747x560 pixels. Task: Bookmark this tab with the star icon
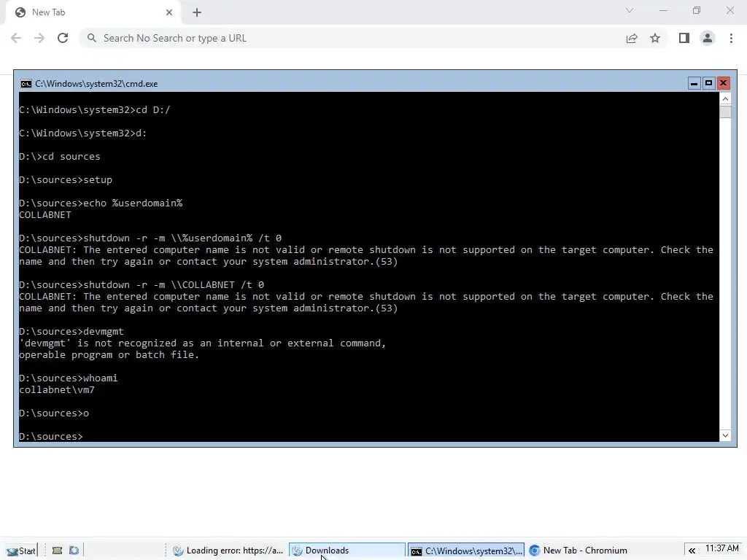coord(655,38)
